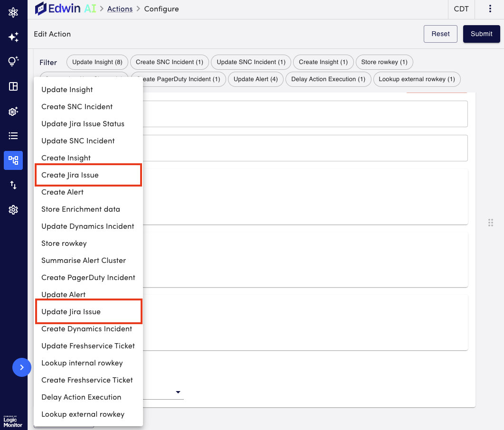Screen dimensions: 504x430
Task: Filter by Delay Action Execution (1) chip
Action: coord(328,79)
